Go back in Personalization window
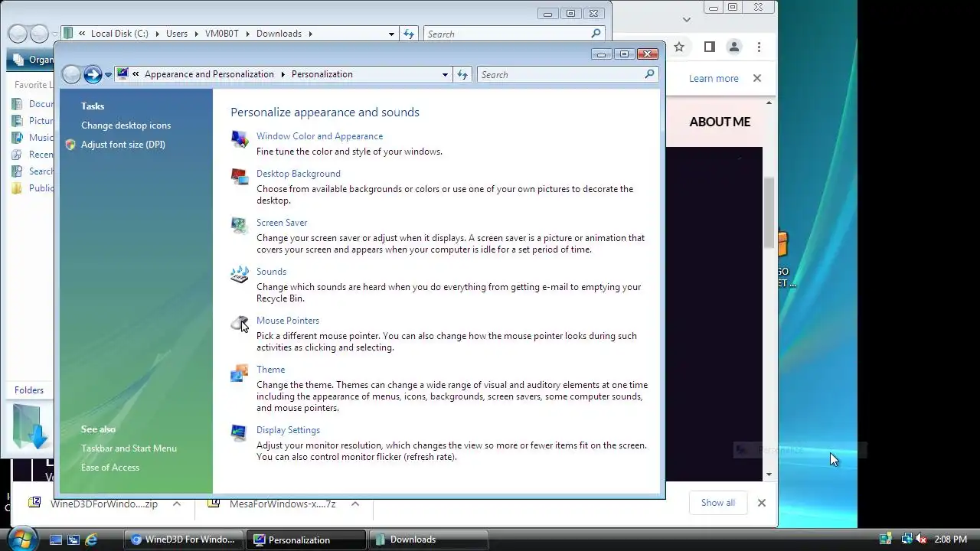The height and width of the screenshot is (551, 980). tap(71, 74)
